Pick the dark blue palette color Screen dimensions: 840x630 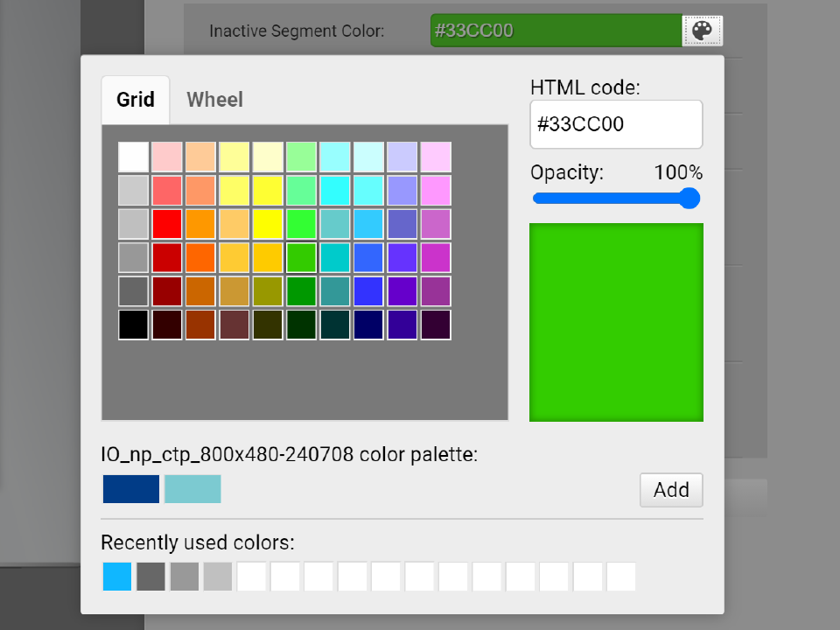131,489
